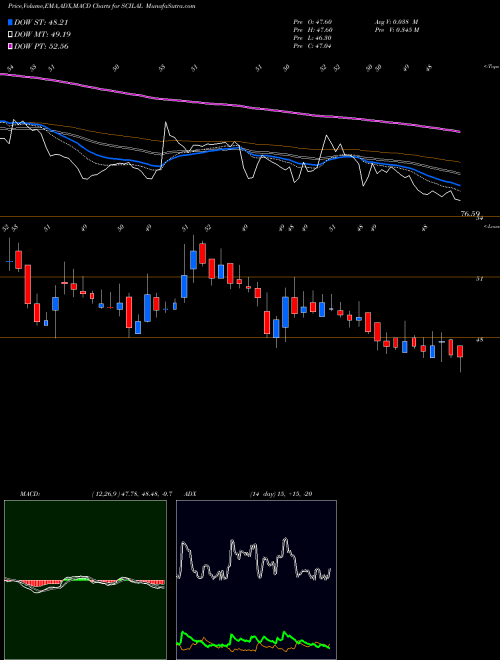Click the 'Pre V: 0.345 M' volume text
This screenshot has height=660, width=500.
(396, 30)
